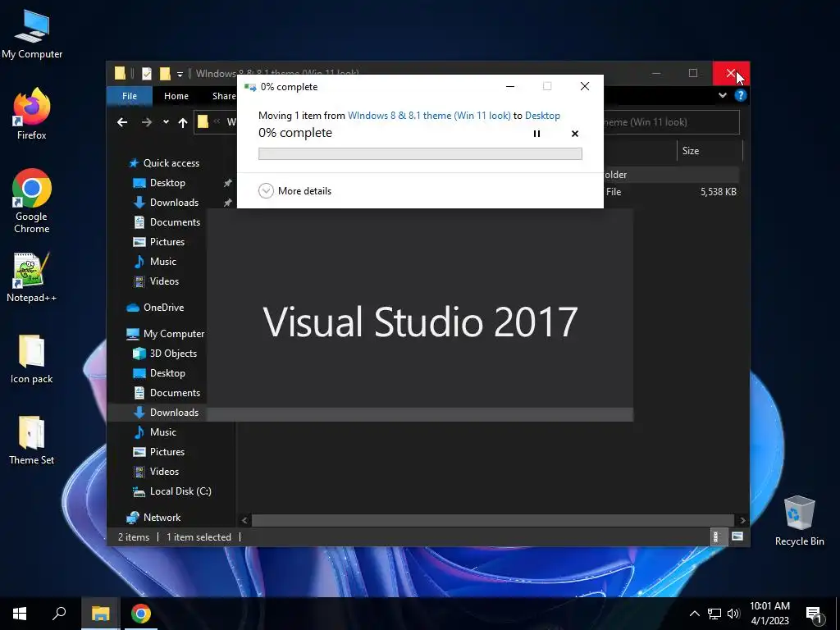Click the horizontal scrollbar in Explorer
Viewport: 840px width, 630px height.
point(493,520)
